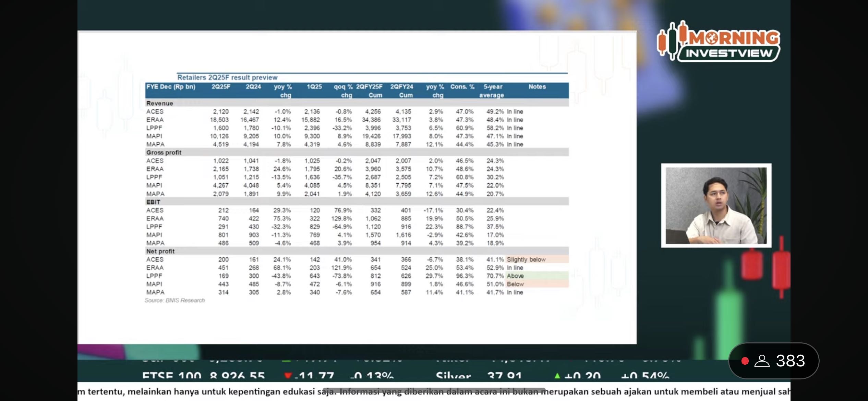Image resolution: width=868 pixels, height=401 pixels.
Task: Select the 8,351 cumulative gross profit cell
Action: (373, 185)
